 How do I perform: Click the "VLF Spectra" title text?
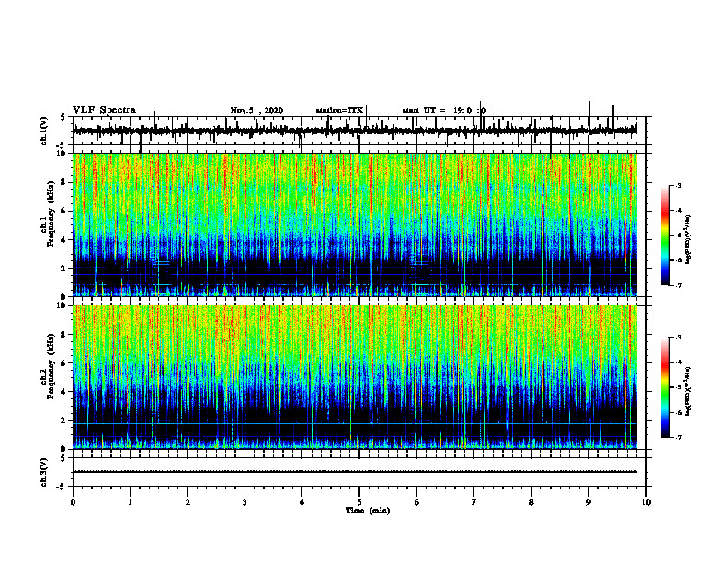(x=104, y=110)
